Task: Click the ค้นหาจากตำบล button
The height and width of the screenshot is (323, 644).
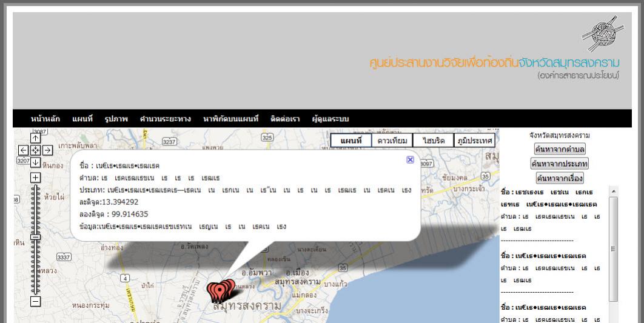Action: tap(559, 148)
